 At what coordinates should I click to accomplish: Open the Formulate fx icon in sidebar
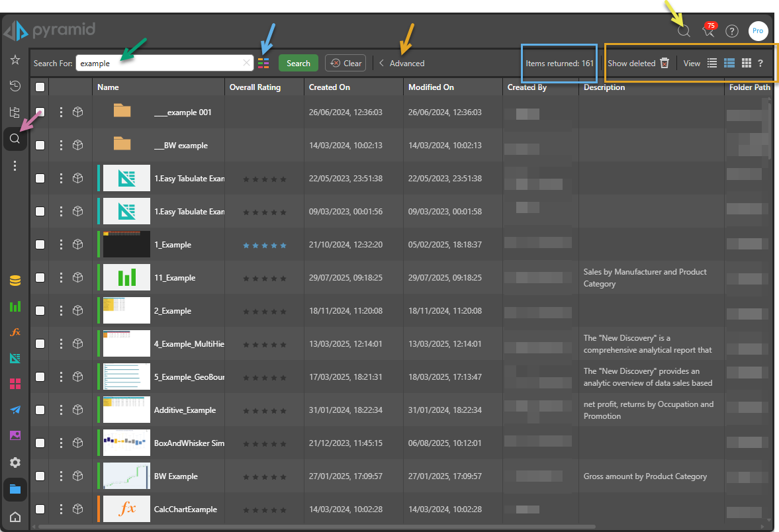15,332
